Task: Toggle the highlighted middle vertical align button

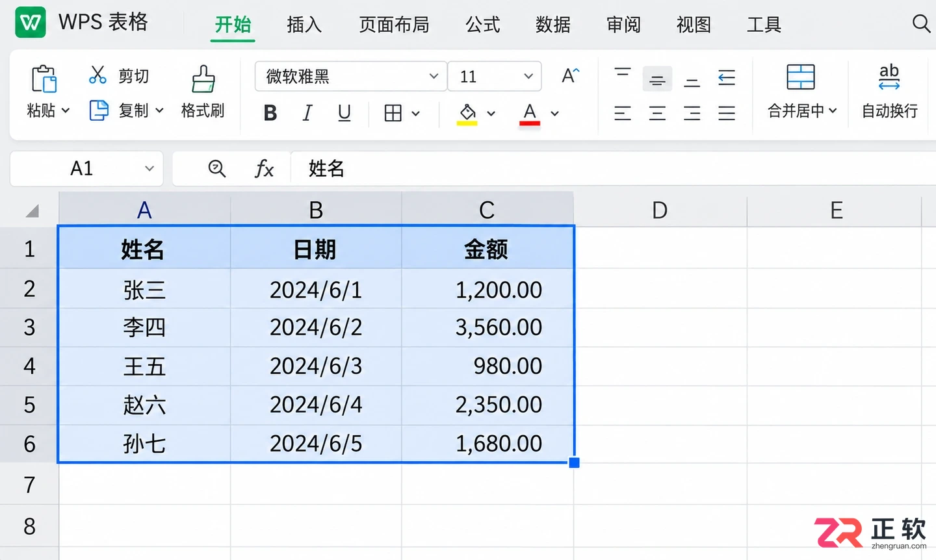Action: point(657,79)
